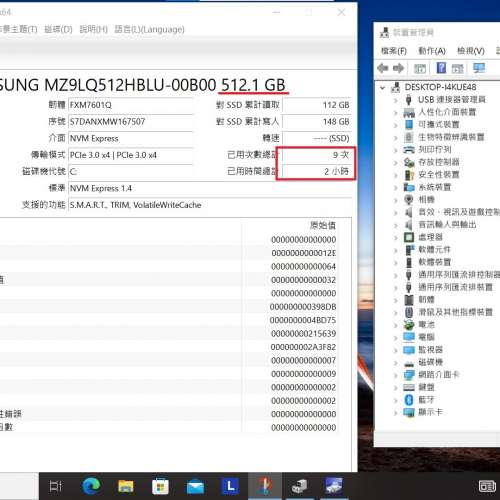500x500 pixels.
Task: Click the processor chip icon beside 處理器
Action: [409, 237]
